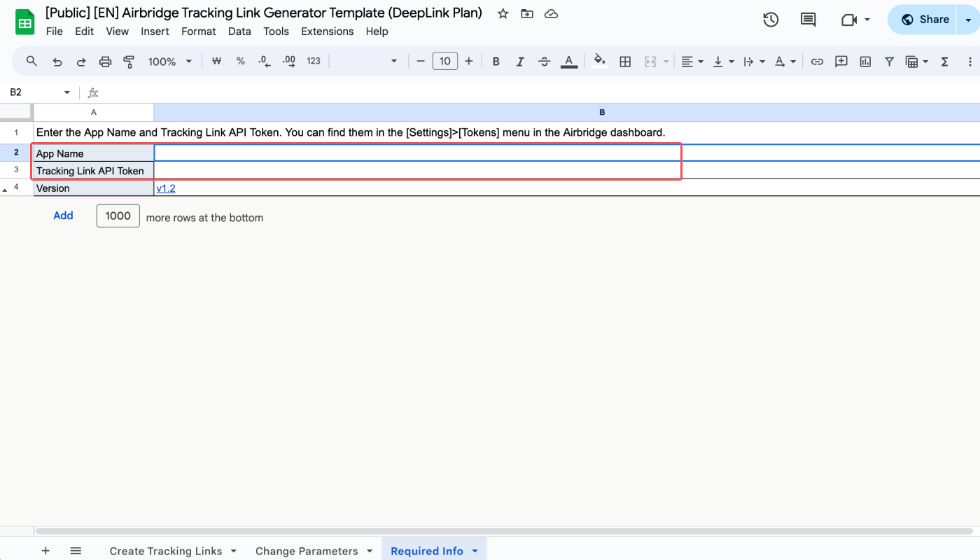
Task: Redo the last undone action
Action: [81, 62]
